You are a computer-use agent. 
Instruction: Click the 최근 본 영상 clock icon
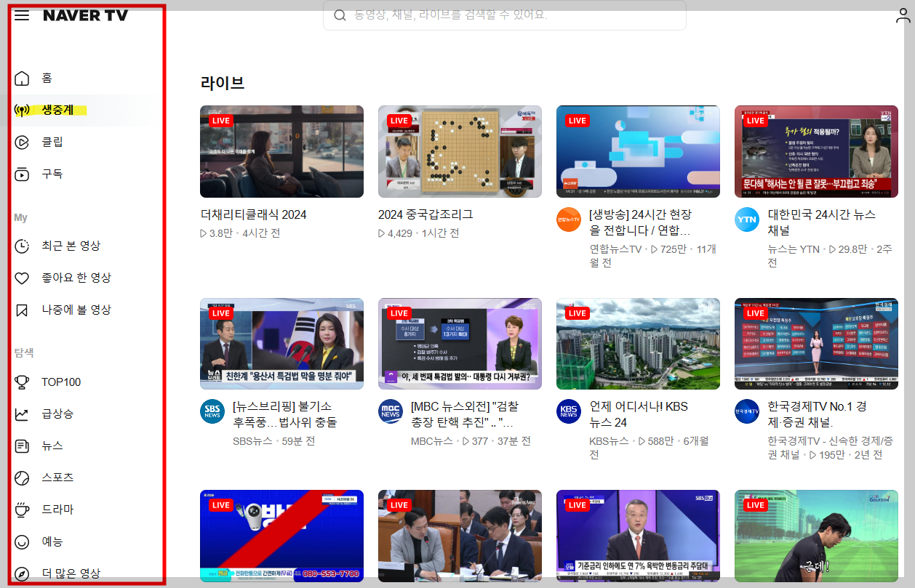(x=23, y=246)
